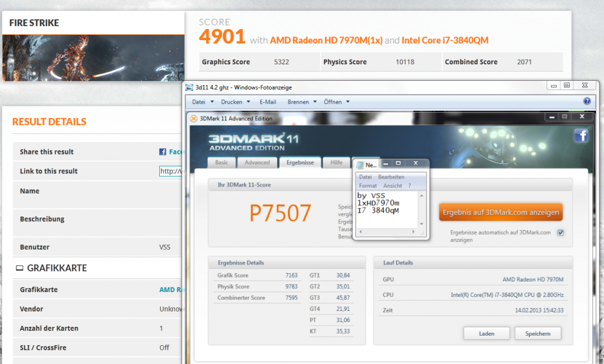Click Graphics Score value 5322
The height and width of the screenshot is (364, 604).
point(281,62)
